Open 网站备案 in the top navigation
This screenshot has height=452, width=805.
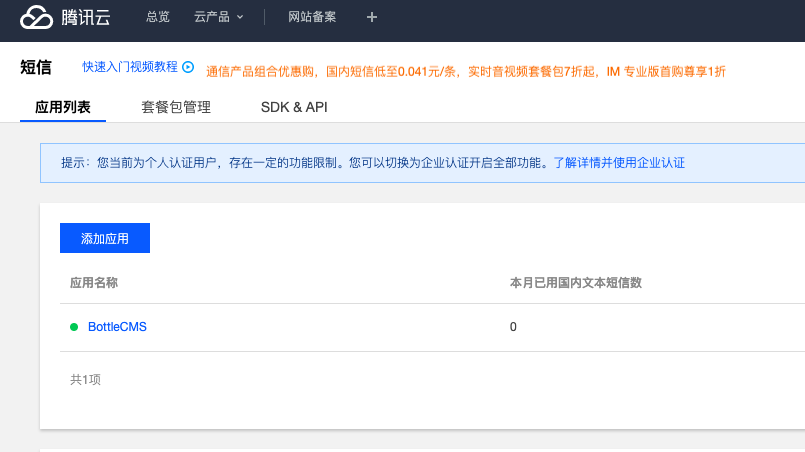coord(312,17)
